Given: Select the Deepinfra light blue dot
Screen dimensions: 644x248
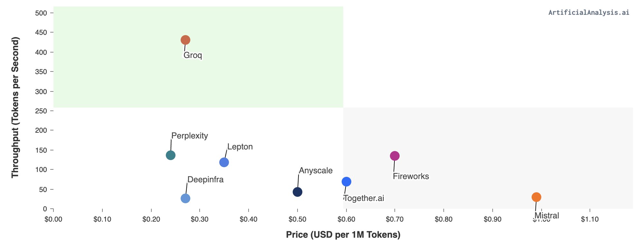Looking at the screenshot, I should coord(185,198).
